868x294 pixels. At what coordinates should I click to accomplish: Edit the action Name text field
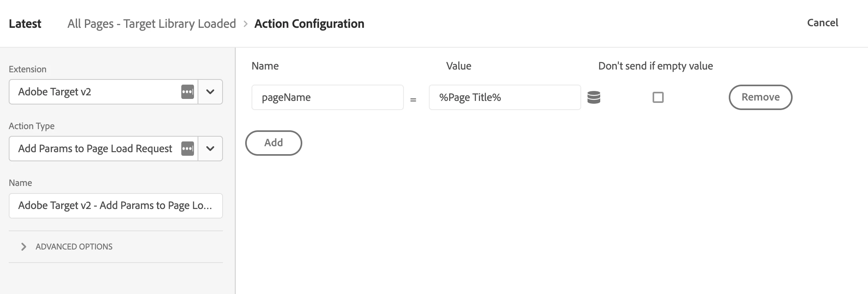click(x=115, y=206)
